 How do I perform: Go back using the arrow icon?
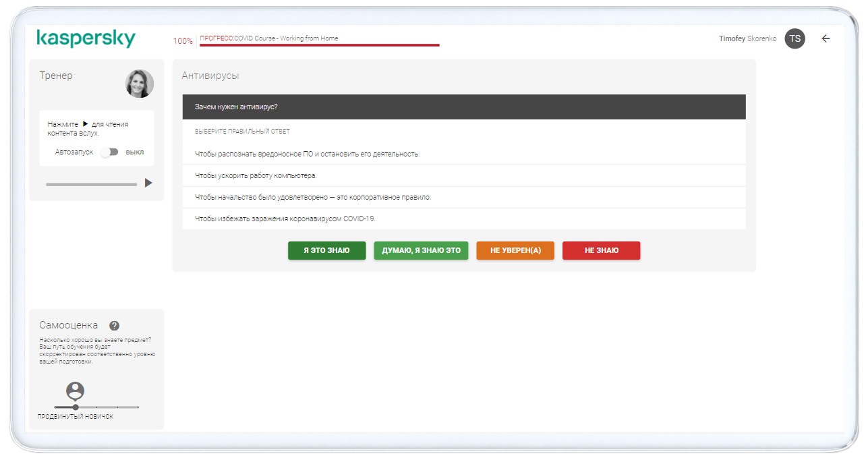point(826,38)
